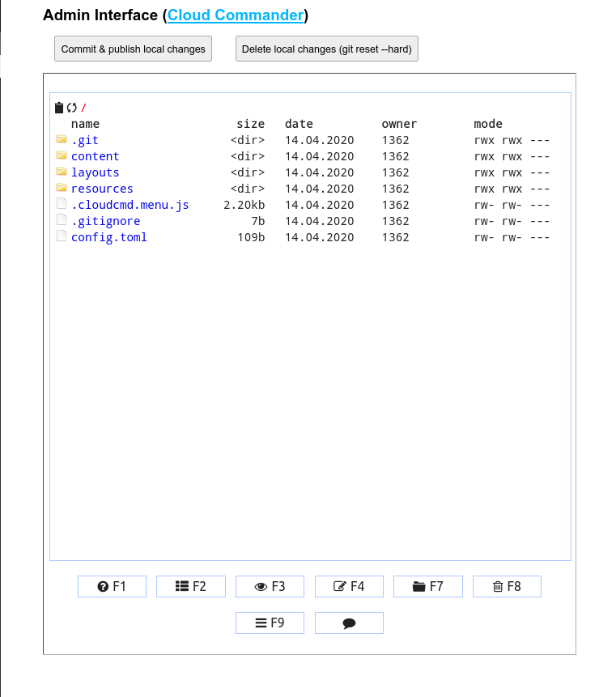Click the config.toml file icon

(62, 236)
